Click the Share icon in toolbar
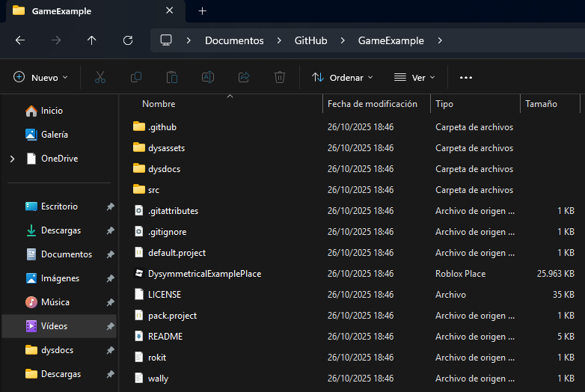 tap(244, 77)
